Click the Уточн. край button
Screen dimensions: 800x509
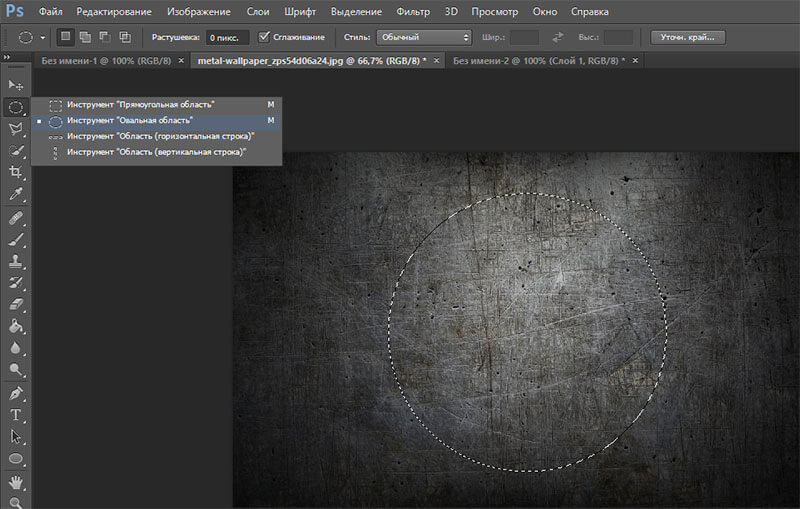point(687,37)
